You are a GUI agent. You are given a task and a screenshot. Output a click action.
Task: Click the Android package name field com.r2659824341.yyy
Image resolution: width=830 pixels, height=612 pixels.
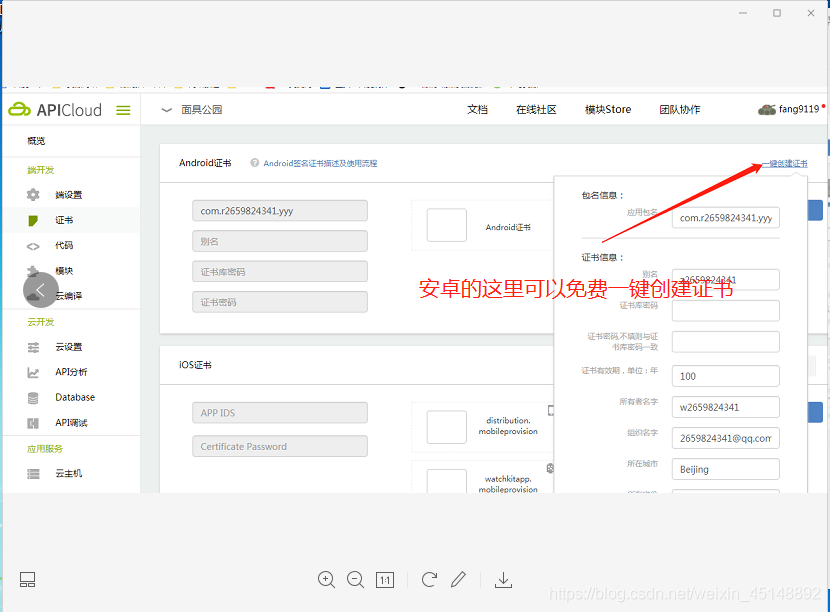pyautogui.click(x=280, y=211)
